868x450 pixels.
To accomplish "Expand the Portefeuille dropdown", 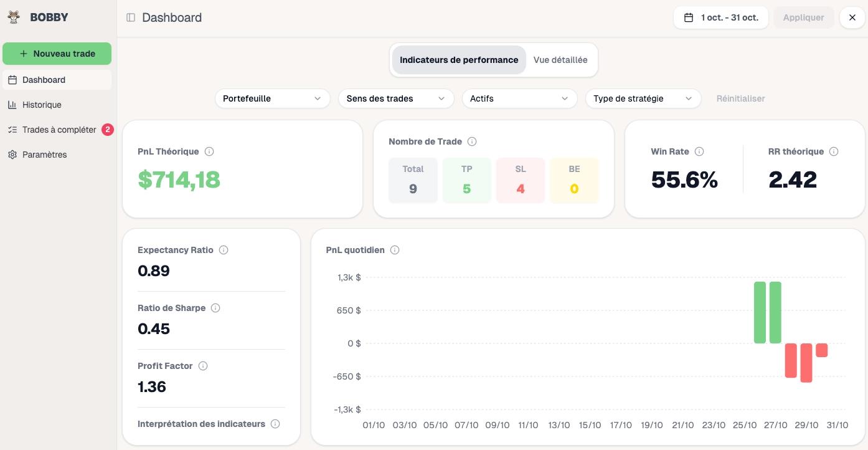I will (x=272, y=98).
